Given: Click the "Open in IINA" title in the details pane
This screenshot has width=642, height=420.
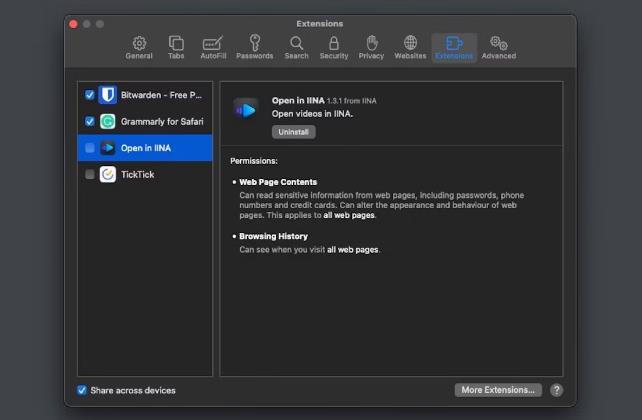Looking at the screenshot, I should coord(298,101).
